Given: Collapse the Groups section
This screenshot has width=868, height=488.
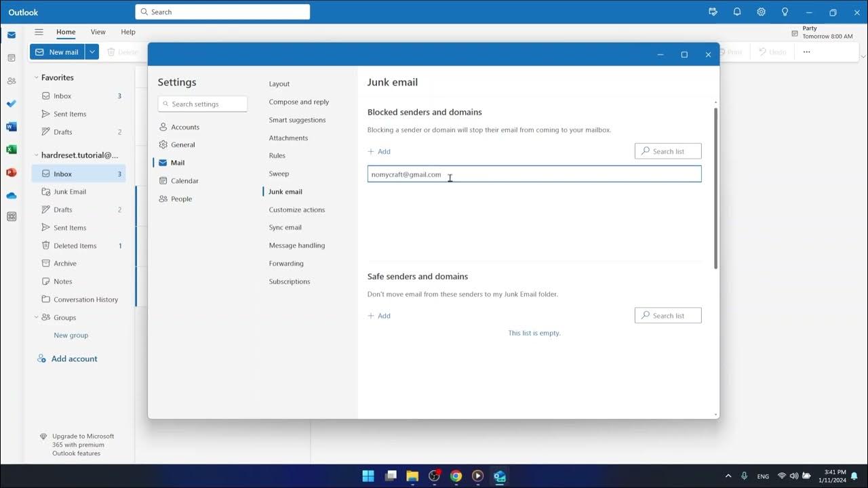Looking at the screenshot, I should tap(37, 317).
